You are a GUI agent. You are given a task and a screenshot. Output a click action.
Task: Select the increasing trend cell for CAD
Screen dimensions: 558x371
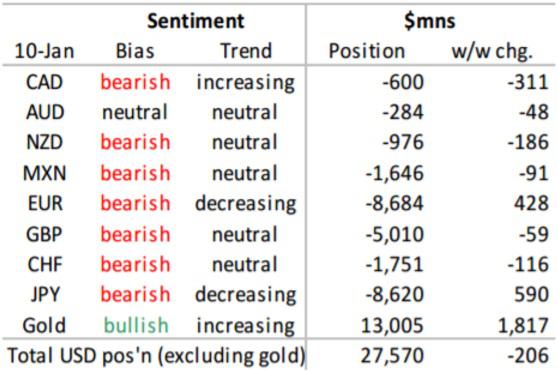246,83
